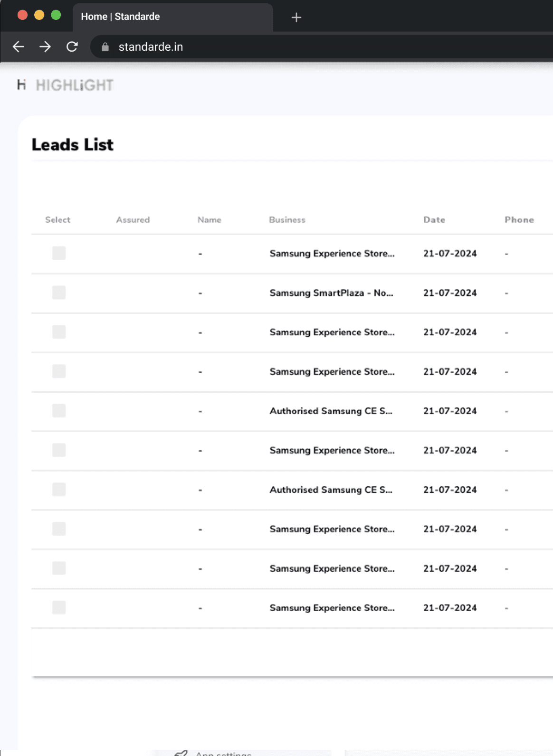View site info via the padlock icon
The height and width of the screenshot is (756, 553).
(x=105, y=47)
